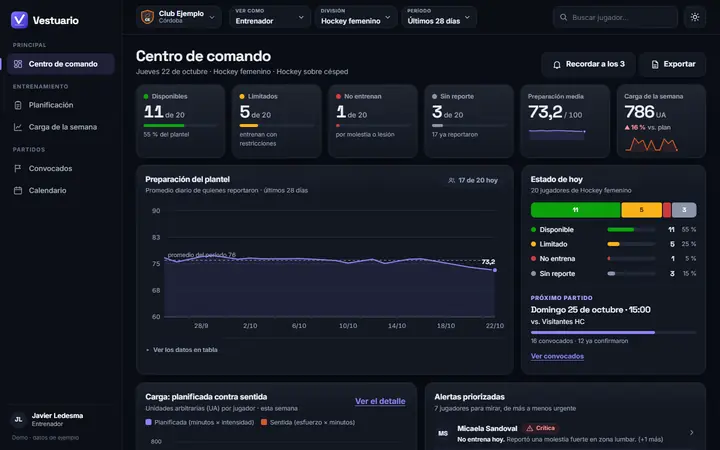Click the 17 de 20 hoy text
The height and width of the screenshot is (450, 720).
(478, 180)
